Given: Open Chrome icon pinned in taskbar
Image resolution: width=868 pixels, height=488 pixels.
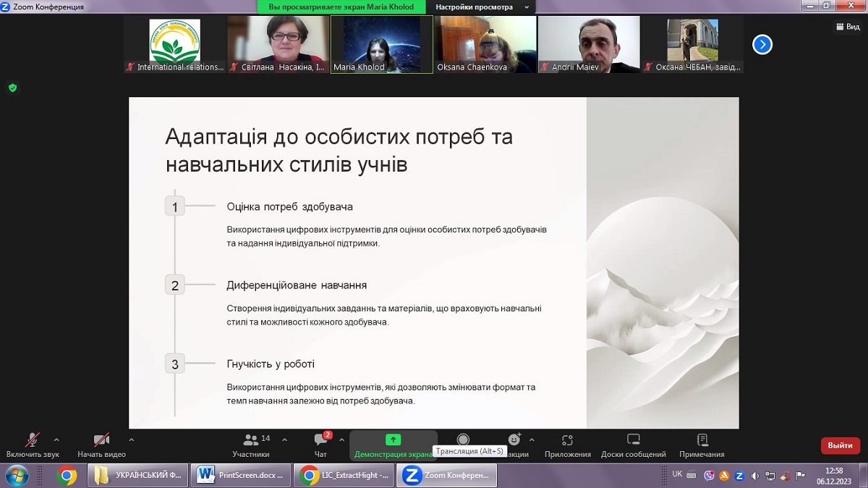Looking at the screenshot, I should click(x=67, y=475).
